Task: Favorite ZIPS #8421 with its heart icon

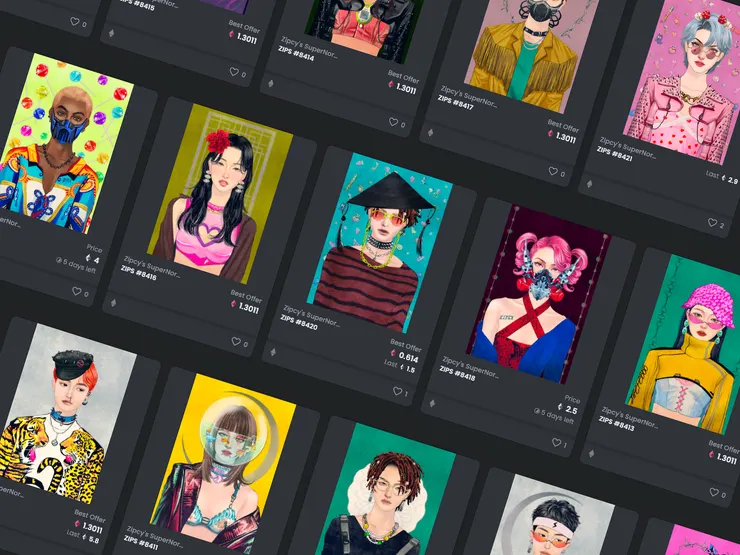Action: 712,222
